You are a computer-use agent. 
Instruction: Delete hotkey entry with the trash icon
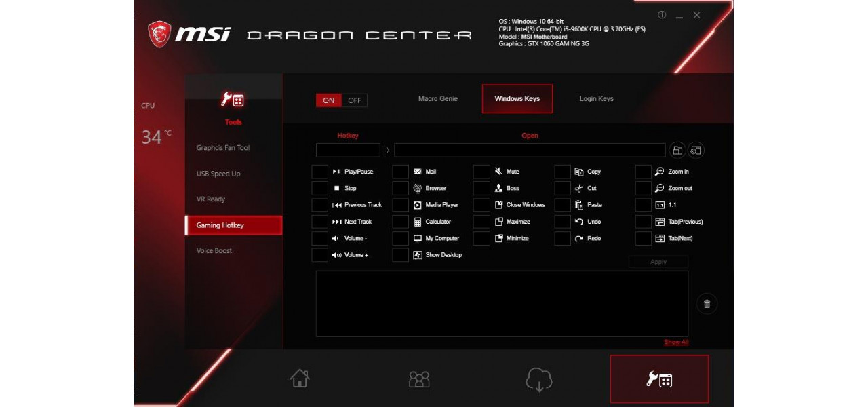(707, 304)
